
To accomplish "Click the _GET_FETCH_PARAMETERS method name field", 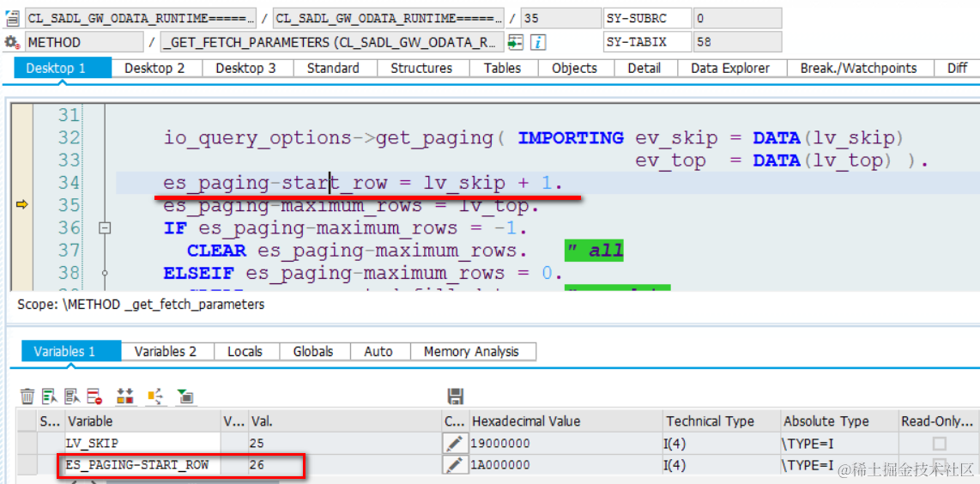I will [x=332, y=43].
